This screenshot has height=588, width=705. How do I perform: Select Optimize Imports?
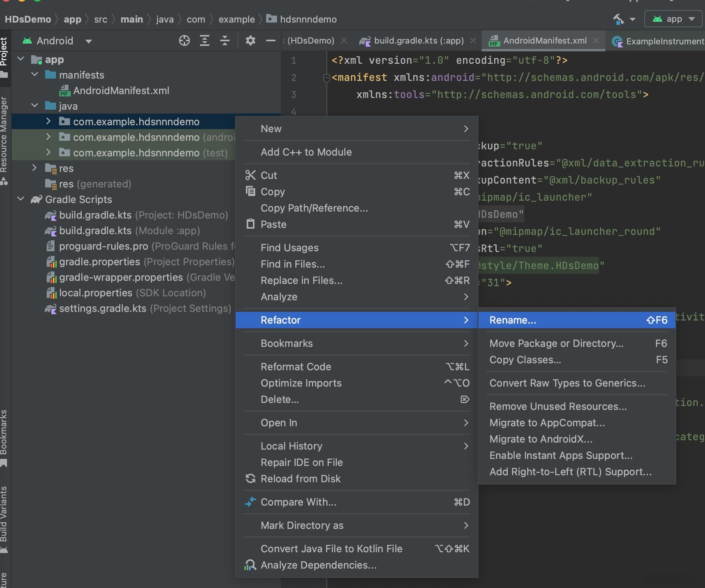point(356,383)
